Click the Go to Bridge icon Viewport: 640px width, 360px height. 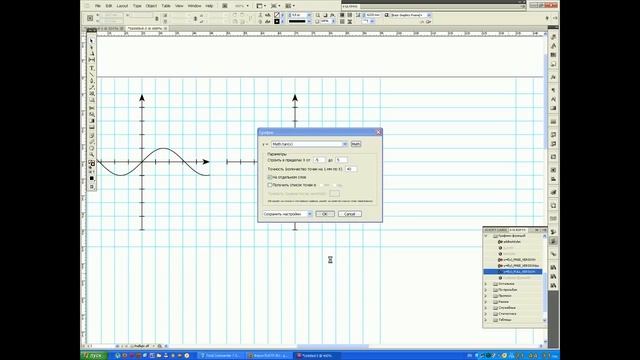coord(224,6)
